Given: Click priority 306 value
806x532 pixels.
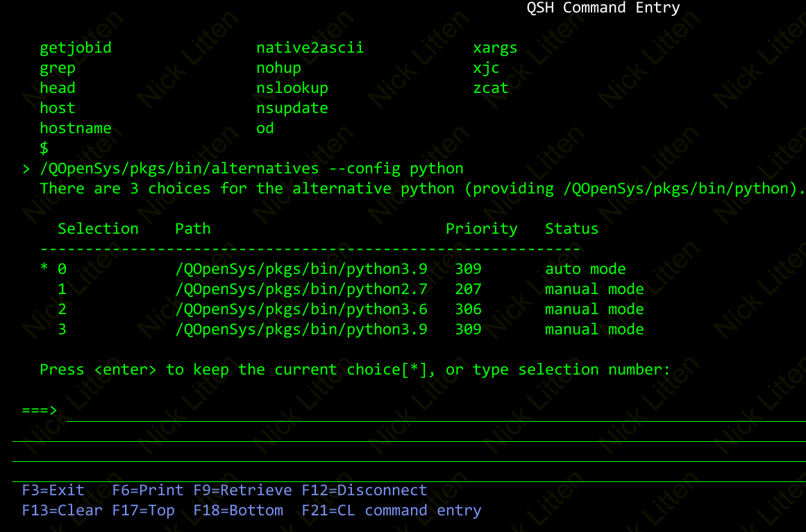Looking at the screenshot, I should click(469, 309).
